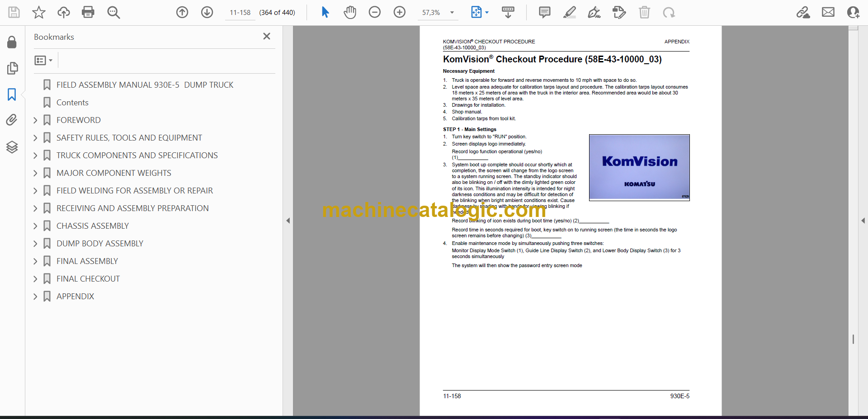Viewport: 868px width, 419px height.
Task: Collapse the left navigation pane arrow
Action: point(288,221)
